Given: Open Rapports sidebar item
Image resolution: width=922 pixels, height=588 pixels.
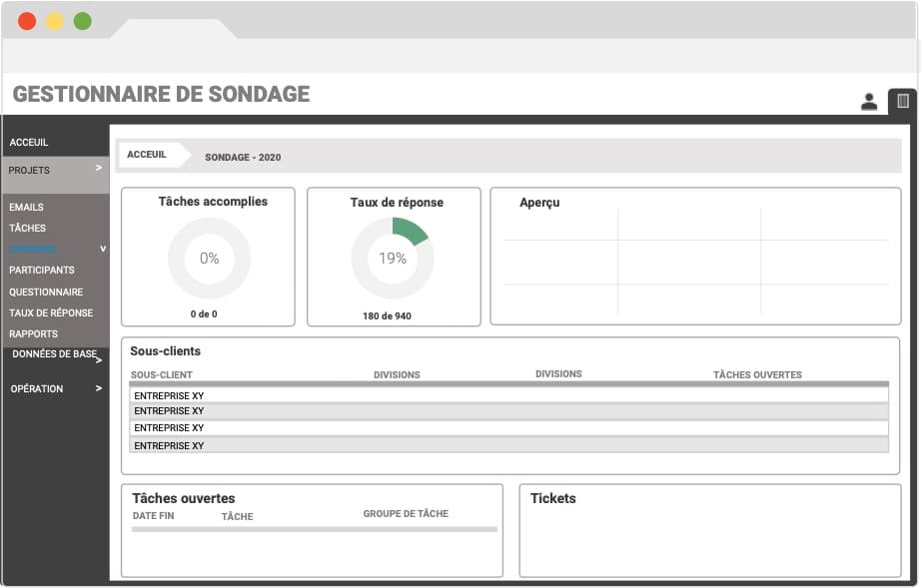Looking at the screenshot, I should (x=33, y=333).
